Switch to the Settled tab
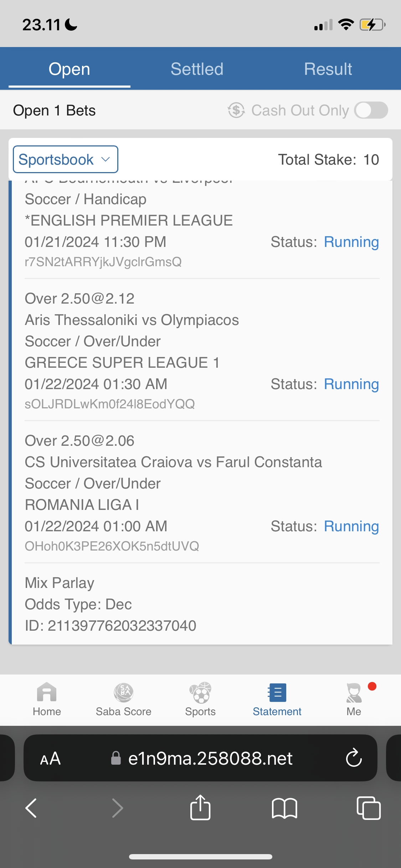The height and width of the screenshot is (868, 401). pos(197,69)
